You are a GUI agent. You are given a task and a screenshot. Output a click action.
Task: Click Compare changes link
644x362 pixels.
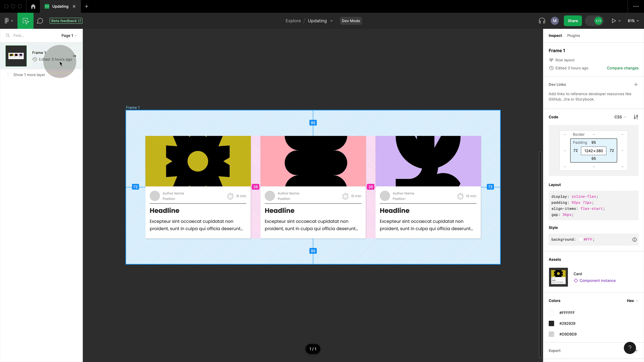click(x=623, y=68)
